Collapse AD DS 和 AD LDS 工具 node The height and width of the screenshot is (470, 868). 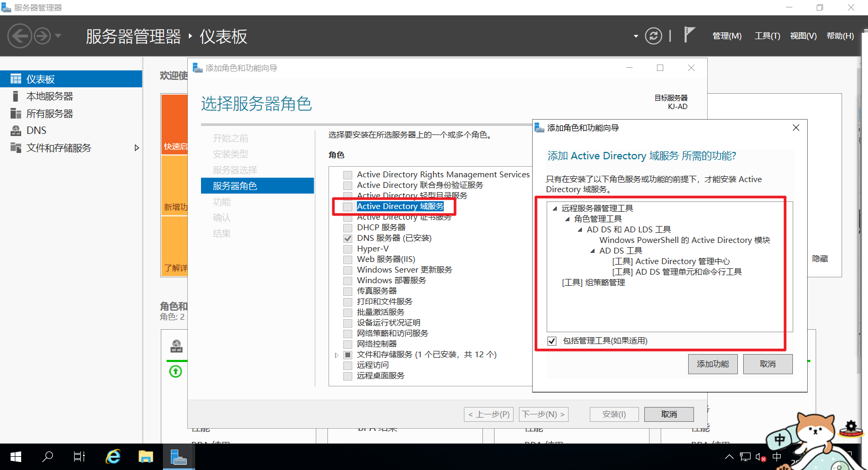(580, 230)
